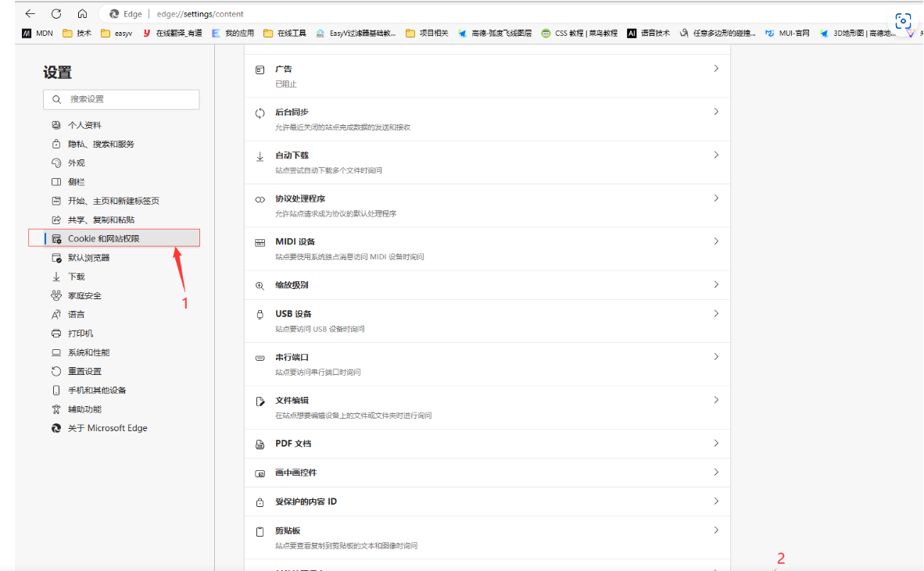The height and width of the screenshot is (571, 924).
Task: Open the easyv bookmark folder
Action: [116, 34]
